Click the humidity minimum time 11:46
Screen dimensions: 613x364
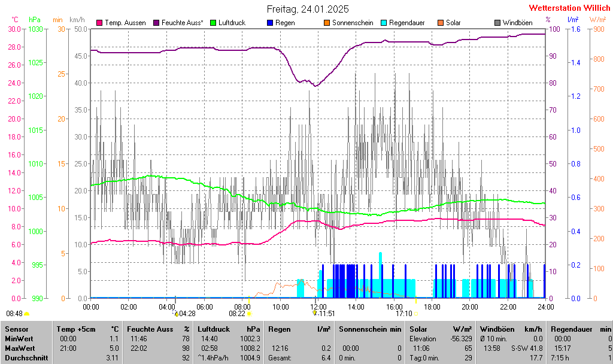pyautogui.click(x=139, y=339)
